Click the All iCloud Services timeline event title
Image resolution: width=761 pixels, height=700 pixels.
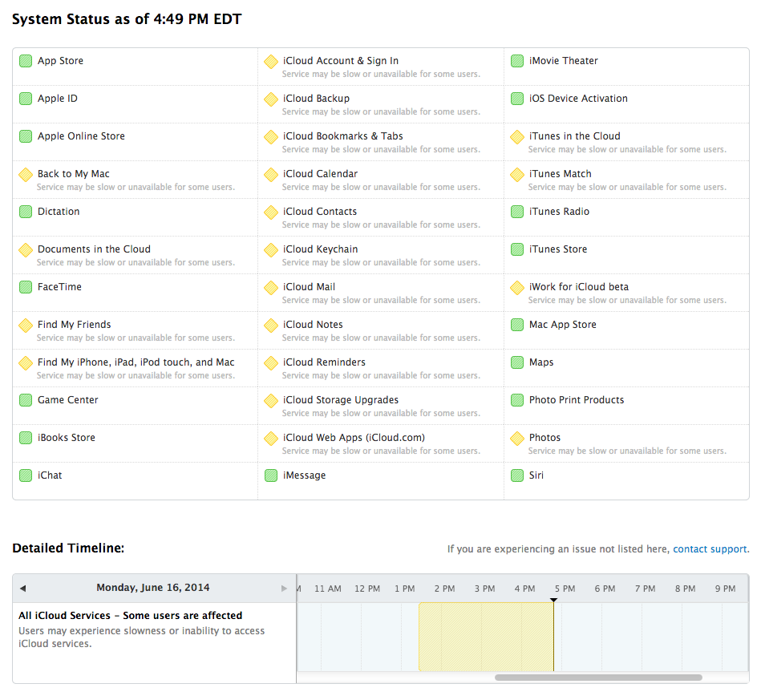click(131, 616)
